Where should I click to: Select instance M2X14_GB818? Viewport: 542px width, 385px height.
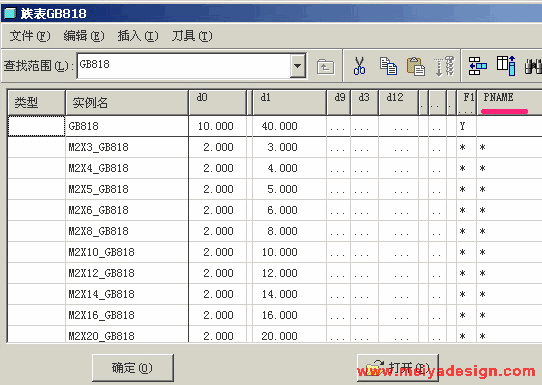101,294
